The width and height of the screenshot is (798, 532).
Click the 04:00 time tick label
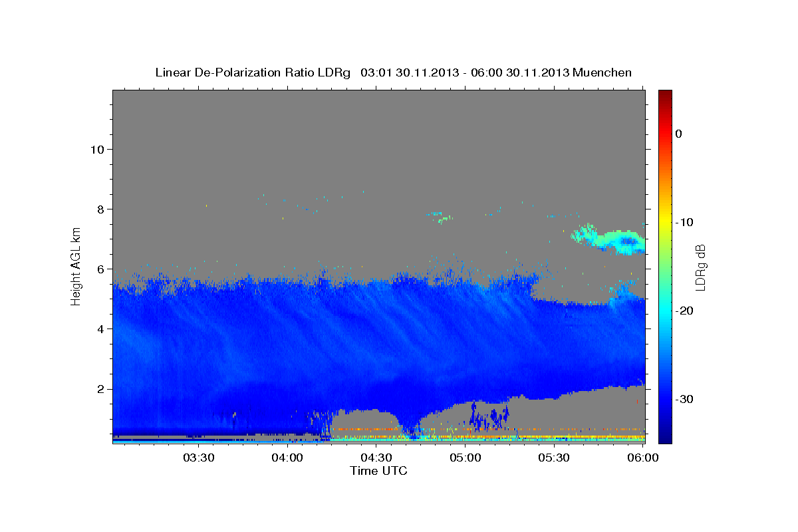tap(288, 458)
